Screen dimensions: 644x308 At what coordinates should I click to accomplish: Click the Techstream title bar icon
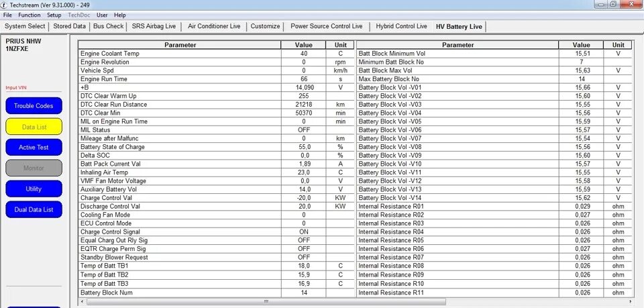(x=5, y=5)
